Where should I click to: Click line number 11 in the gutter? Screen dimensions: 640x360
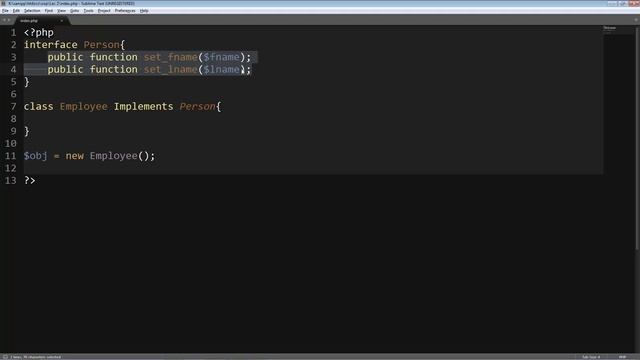point(11,156)
